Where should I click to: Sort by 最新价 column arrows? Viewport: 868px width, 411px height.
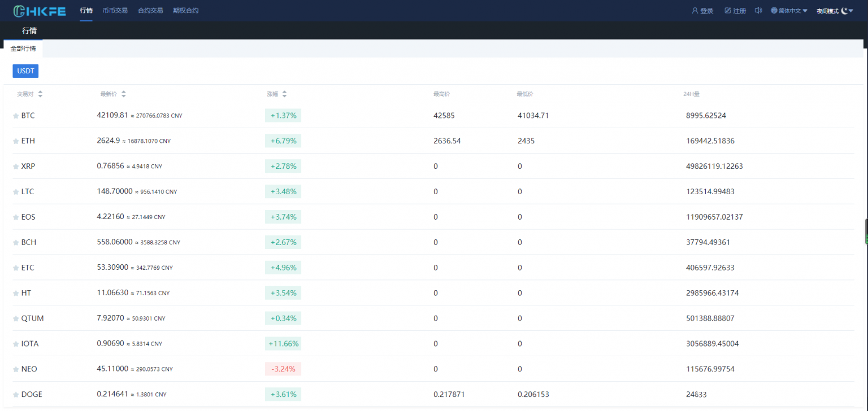tap(124, 94)
